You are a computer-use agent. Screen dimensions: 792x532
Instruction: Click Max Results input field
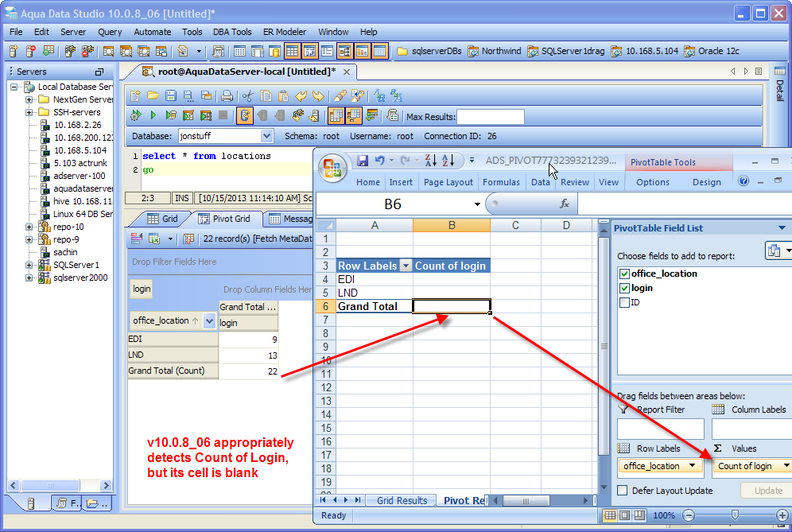490,117
